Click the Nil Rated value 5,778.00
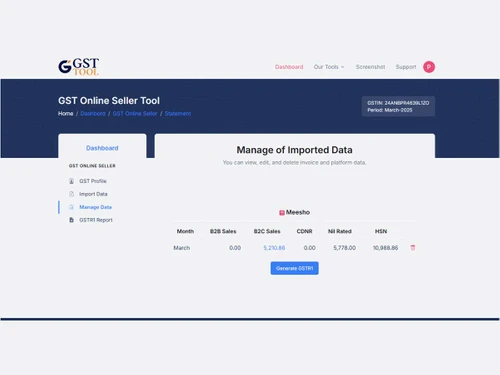 (x=344, y=248)
